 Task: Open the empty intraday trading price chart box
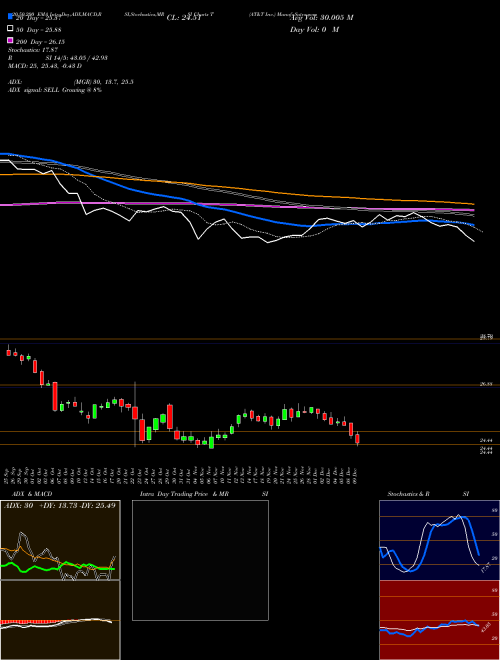[x=200, y=560]
